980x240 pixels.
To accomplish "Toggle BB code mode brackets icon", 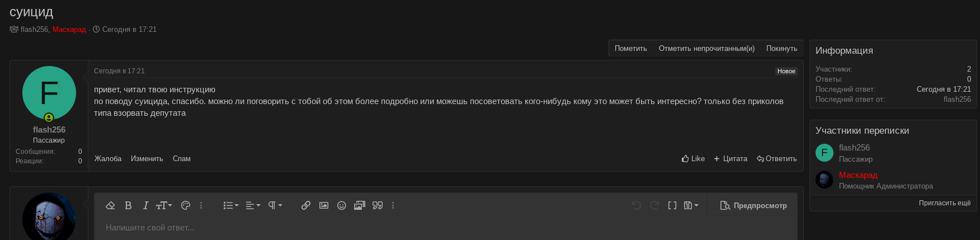I will pos(672,205).
